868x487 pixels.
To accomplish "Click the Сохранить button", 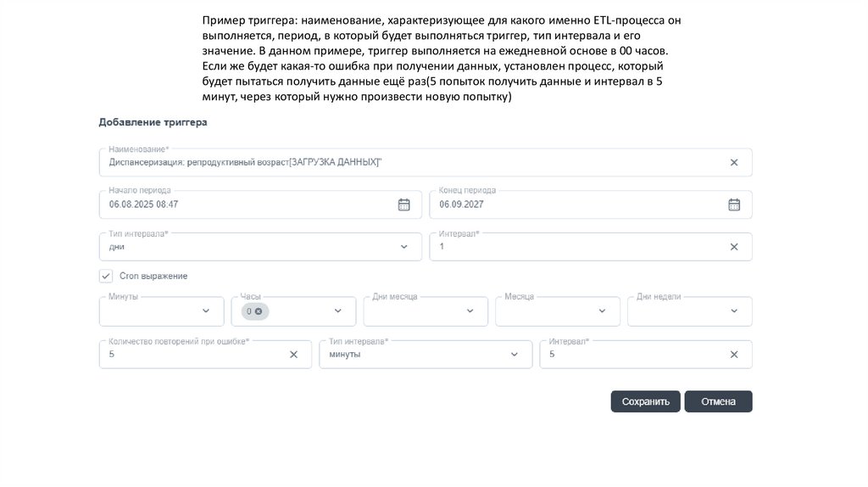I will [645, 401].
